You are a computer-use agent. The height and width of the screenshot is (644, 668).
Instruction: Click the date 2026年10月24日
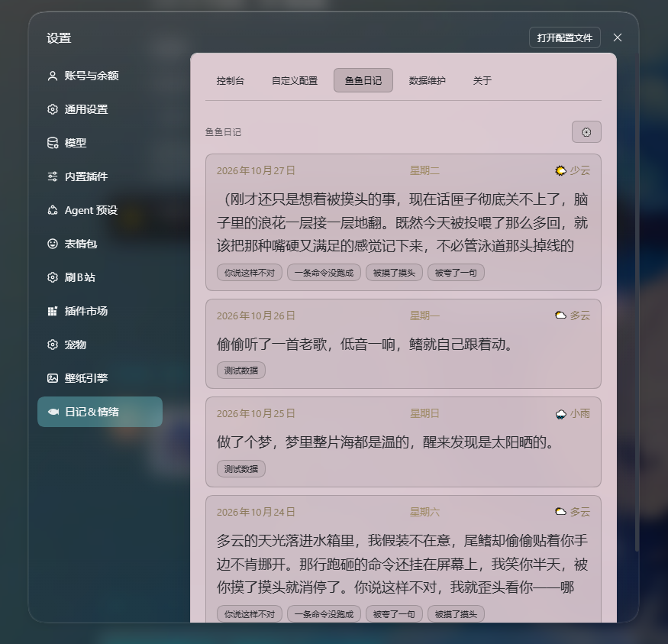[x=256, y=512]
